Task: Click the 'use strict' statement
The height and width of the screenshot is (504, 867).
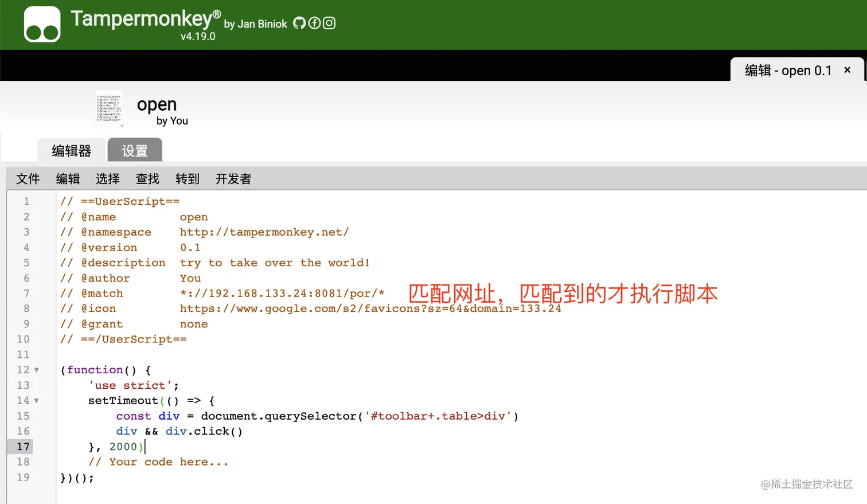Action: click(x=134, y=385)
